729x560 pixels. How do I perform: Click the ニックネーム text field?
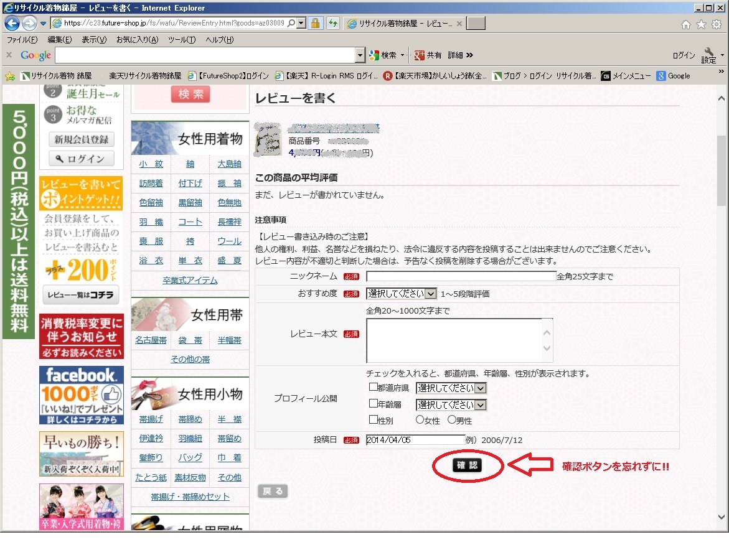(x=461, y=276)
